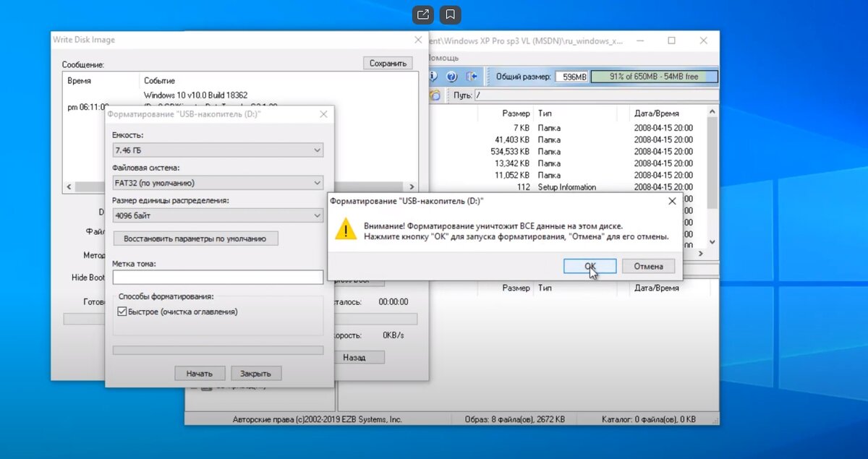Close the format warning dialog with X
The height and width of the screenshot is (459, 868).
point(671,201)
